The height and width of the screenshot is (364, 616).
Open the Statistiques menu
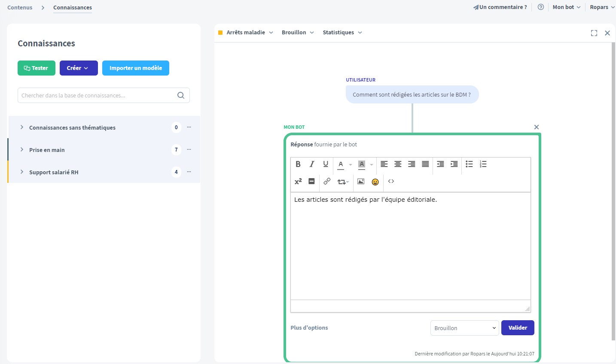[x=342, y=33]
